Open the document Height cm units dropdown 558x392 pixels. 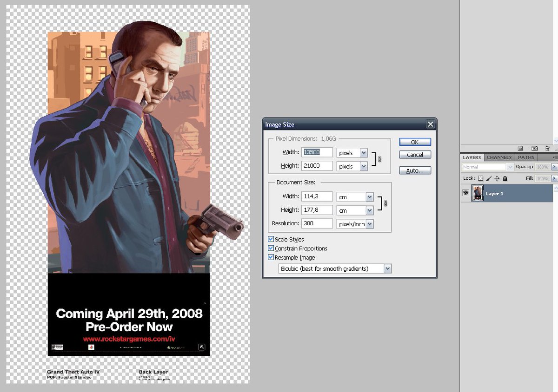pos(355,210)
